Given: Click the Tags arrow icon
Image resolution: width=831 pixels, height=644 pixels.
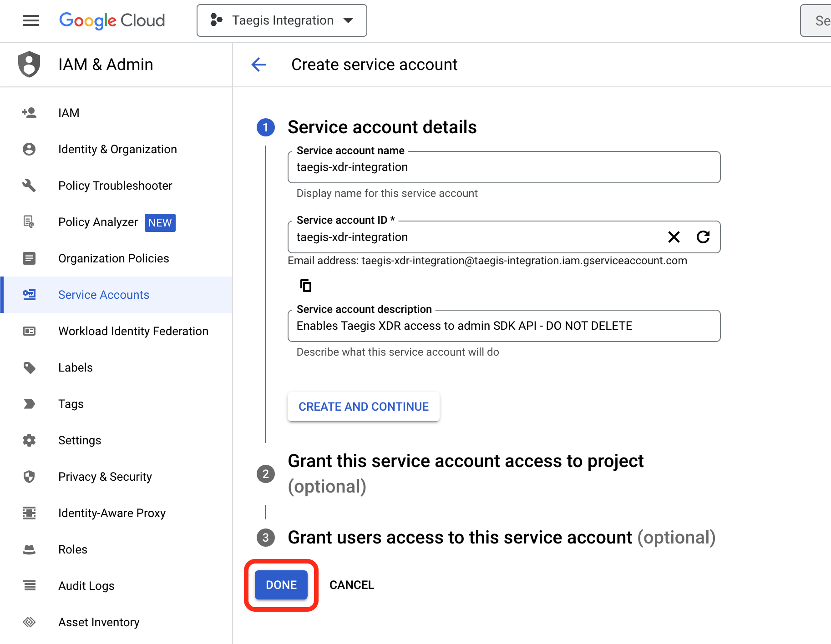Looking at the screenshot, I should pos(29,404).
